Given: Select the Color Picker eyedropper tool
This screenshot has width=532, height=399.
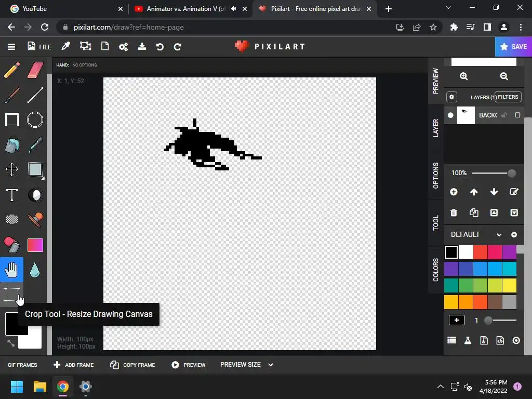Looking at the screenshot, I should pyautogui.click(x=35, y=145).
